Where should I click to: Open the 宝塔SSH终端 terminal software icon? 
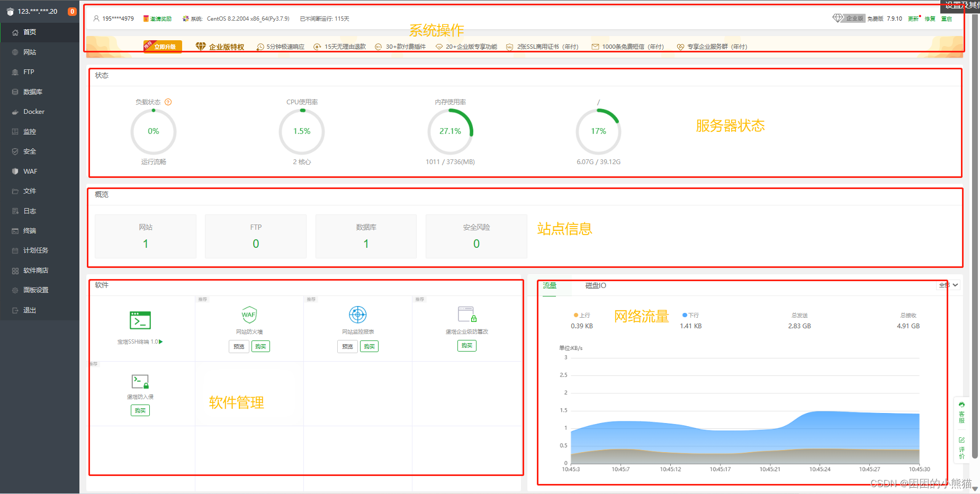(140, 320)
